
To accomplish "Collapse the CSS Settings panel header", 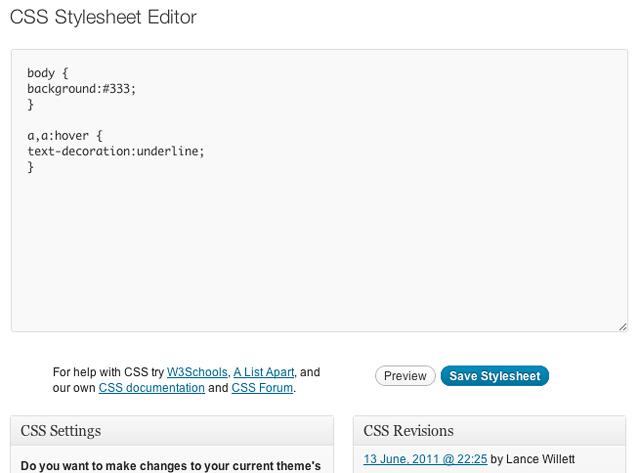I will click(x=171, y=431).
